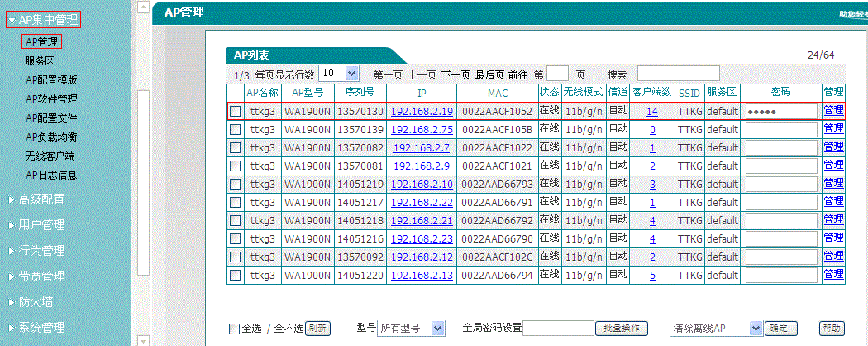Open the 无线客户端 sidebar item

point(50,156)
